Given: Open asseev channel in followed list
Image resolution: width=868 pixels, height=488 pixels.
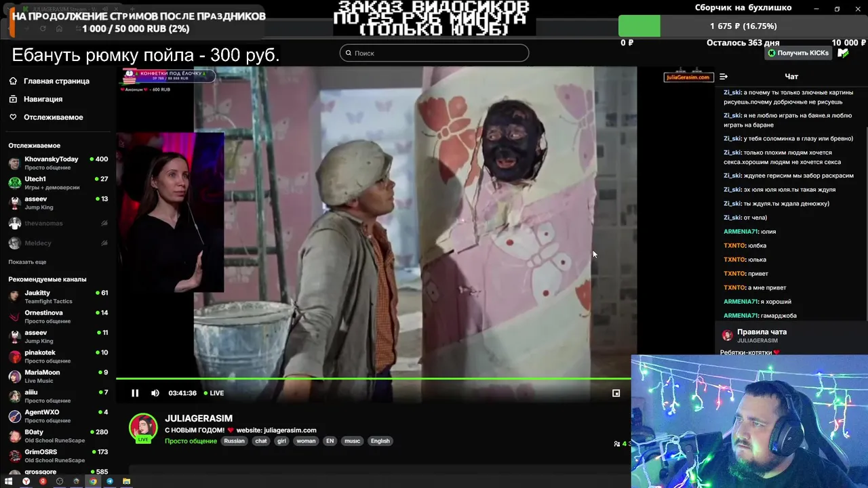Looking at the screenshot, I should pos(58,203).
